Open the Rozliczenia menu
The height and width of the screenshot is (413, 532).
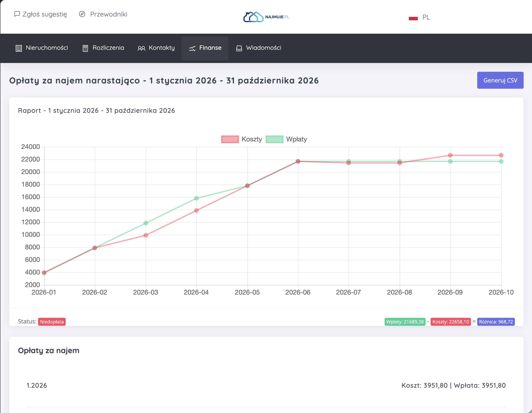[103, 48]
